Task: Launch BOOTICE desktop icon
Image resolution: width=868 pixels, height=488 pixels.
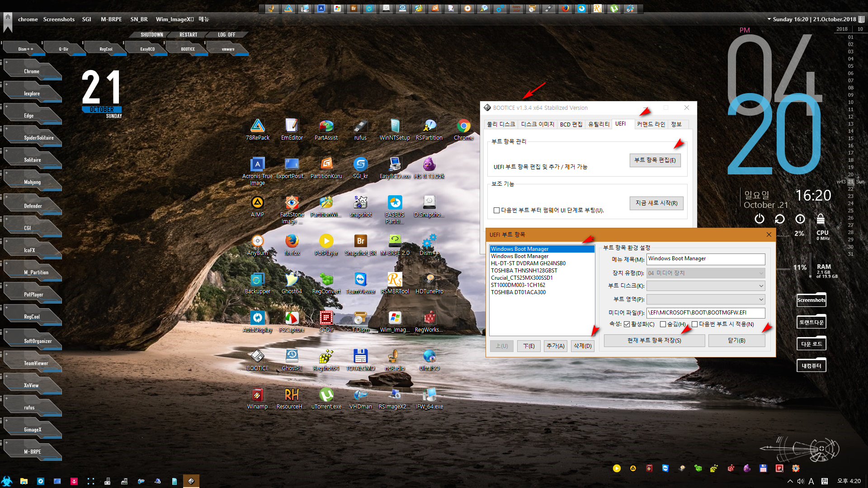Action: click(x=257, y=360)
